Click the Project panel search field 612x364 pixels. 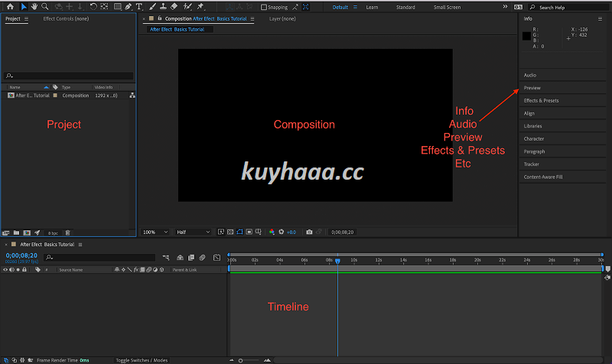tap(69, 76)
